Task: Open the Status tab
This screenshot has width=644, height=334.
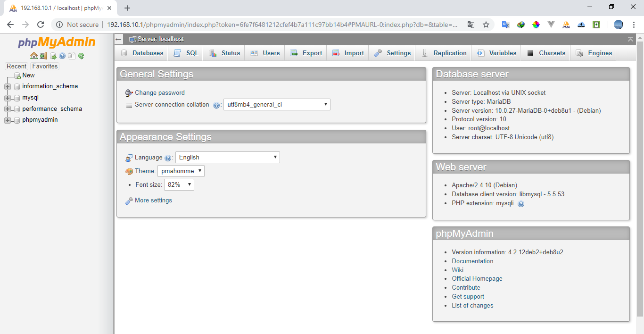Action: [224, 53]
